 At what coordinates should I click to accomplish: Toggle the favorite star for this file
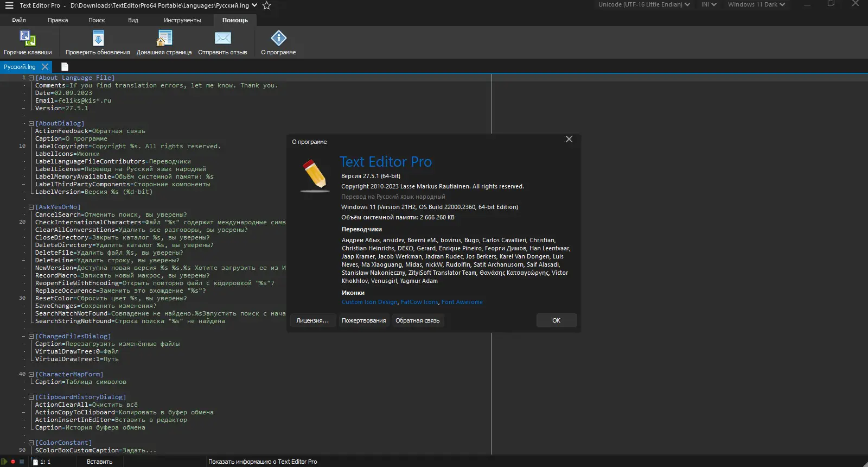266,5
